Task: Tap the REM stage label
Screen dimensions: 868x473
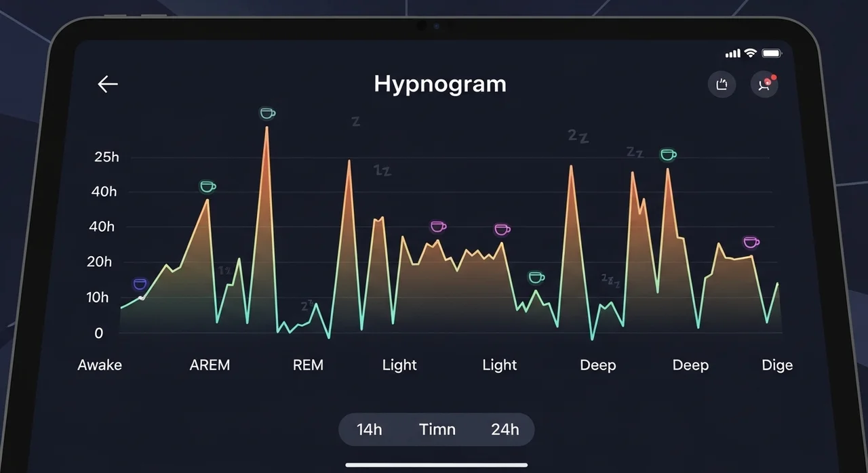Action: 308,365
